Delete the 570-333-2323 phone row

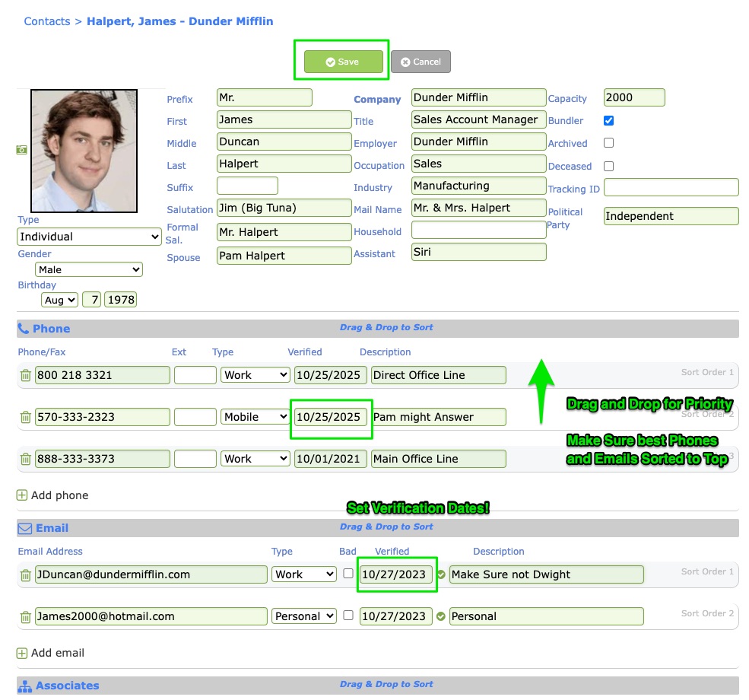tap(26, 417)
